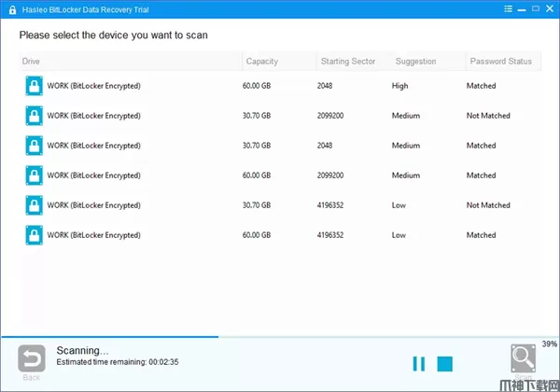Pause the running scan
560x392 pixels.
[x=419, y=363]
